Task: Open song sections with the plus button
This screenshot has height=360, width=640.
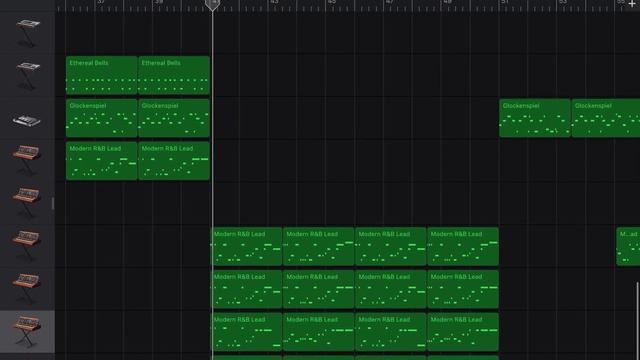Action: pyautogui.click(x=632, y=4)
